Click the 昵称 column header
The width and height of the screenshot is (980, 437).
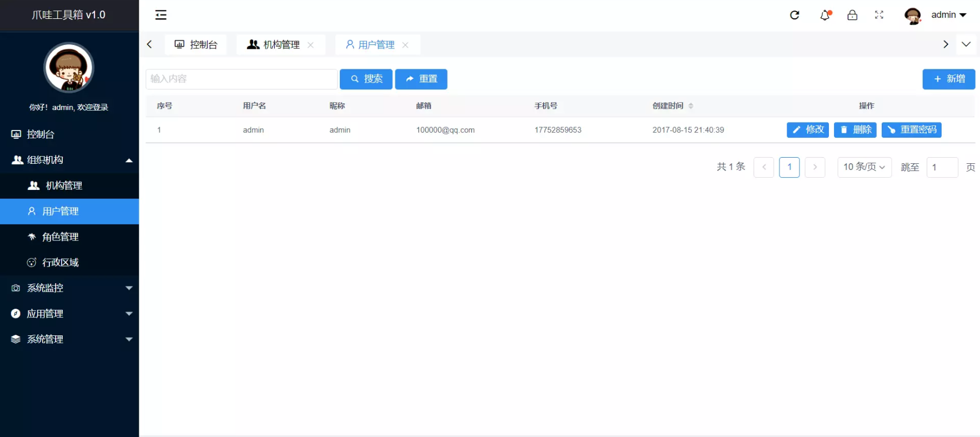click(x=337, y=106)
